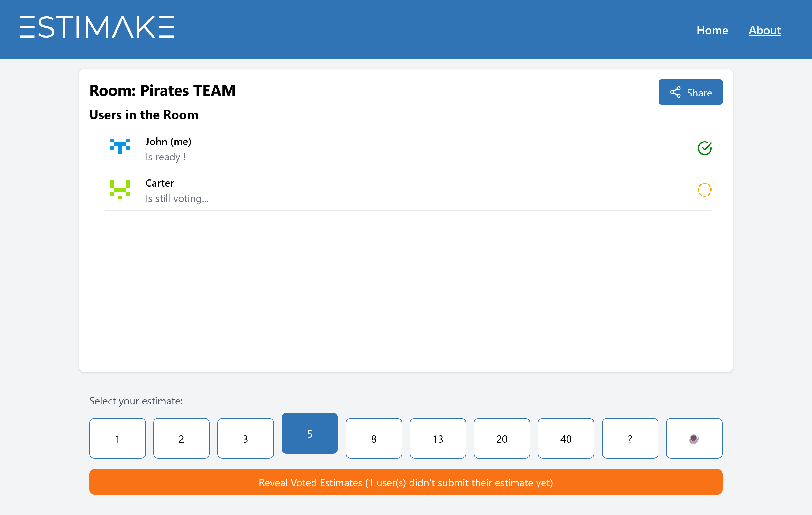The height and width of the screenshot is (515, 812).
Task: Select estimate card 3
Action: tap(245, 438)
